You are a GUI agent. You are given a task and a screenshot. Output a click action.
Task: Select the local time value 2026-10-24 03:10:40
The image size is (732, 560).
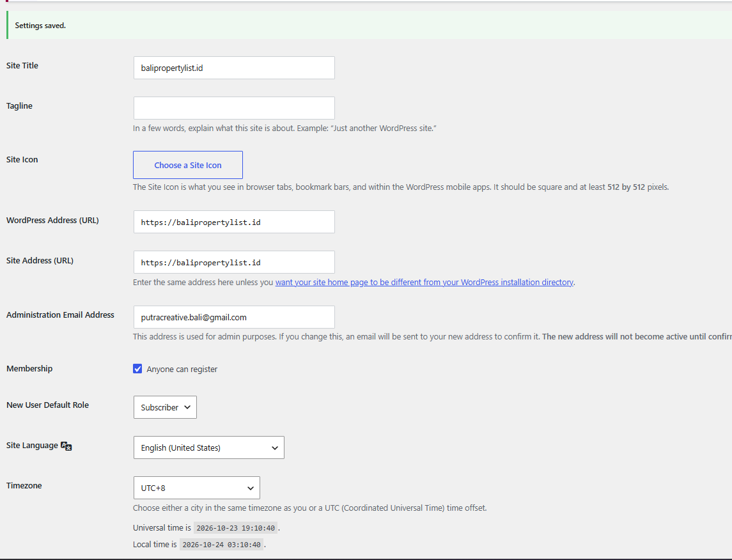[221, 545]
